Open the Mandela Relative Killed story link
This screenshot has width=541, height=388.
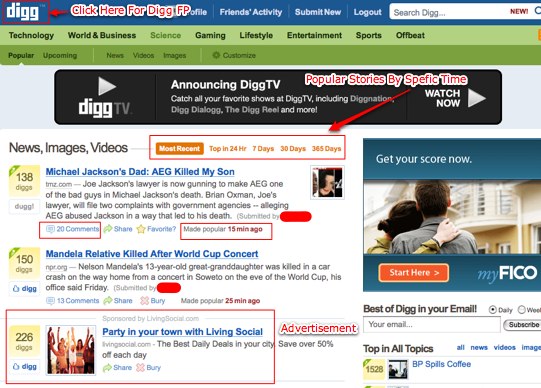point(152,254)
